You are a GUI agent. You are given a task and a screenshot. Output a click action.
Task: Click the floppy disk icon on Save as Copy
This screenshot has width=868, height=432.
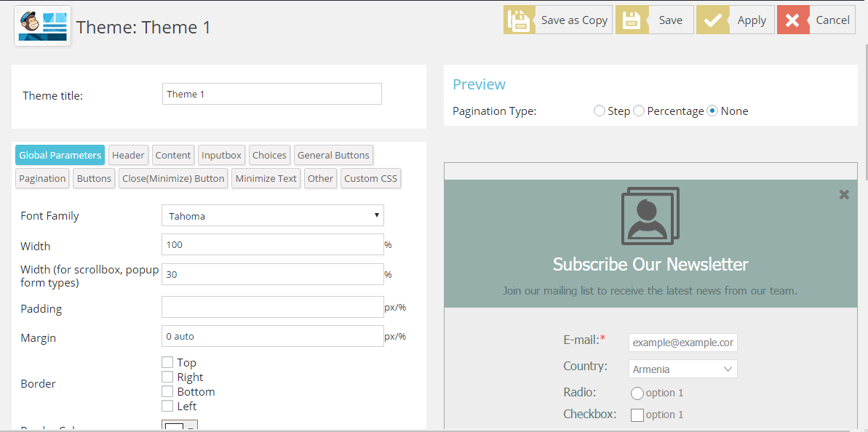click(519, 20)
